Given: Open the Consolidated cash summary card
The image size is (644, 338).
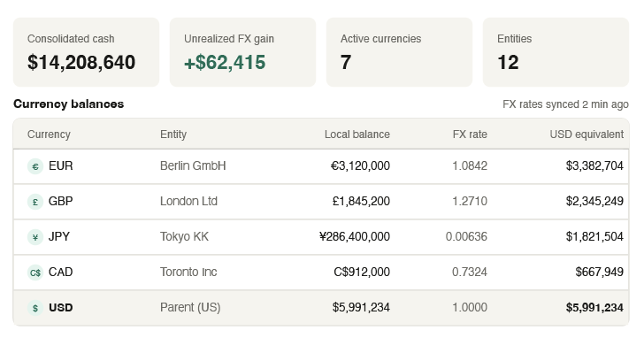Looking at the screenshot, I should pyautogui.click(x=87, y=52).
